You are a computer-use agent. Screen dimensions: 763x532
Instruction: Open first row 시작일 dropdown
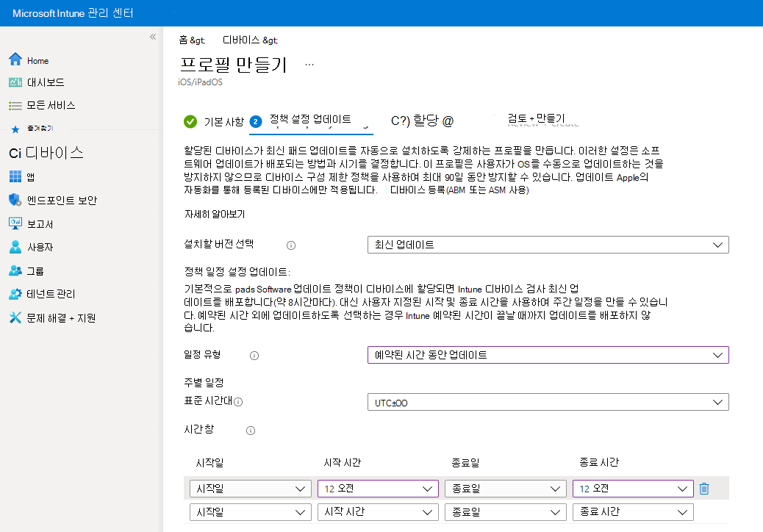tap(250, 489)
